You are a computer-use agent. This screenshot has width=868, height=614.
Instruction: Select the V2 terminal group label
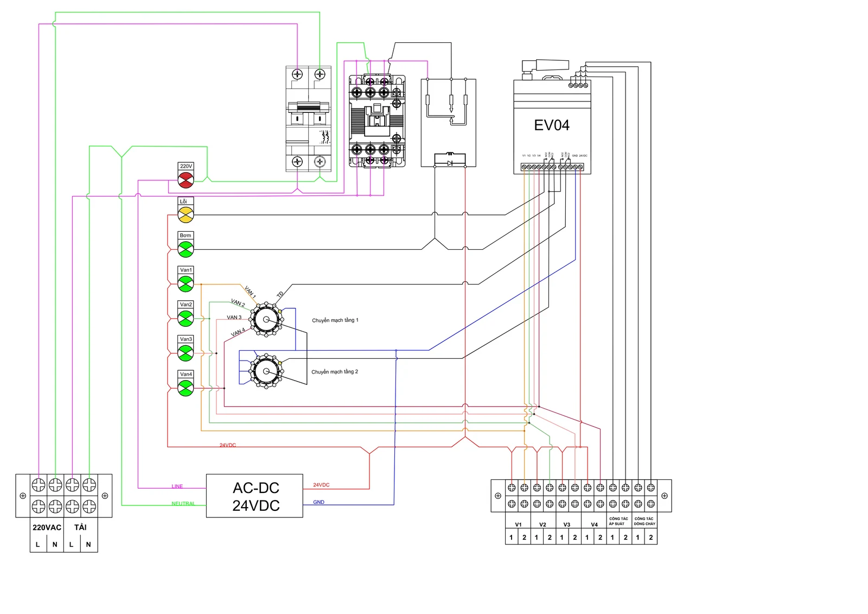pos(542,525)
